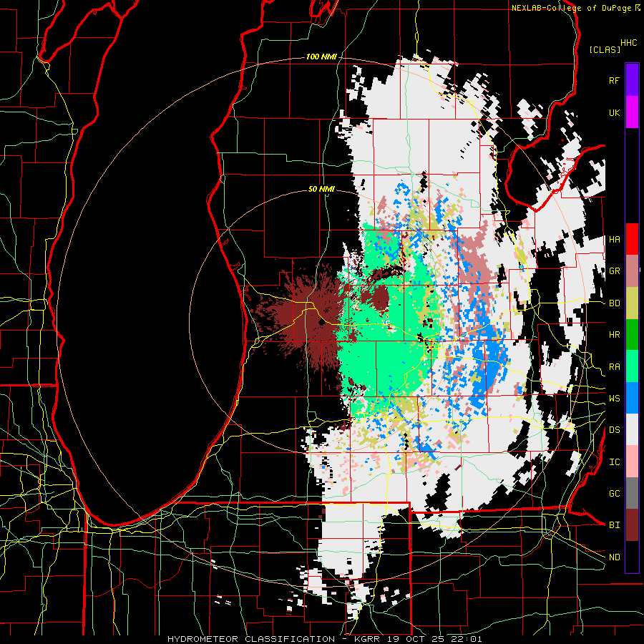Click the HA red legend swatch
Image resolution: width=644 pixels, height=644 pixels.
coord(632,239)
